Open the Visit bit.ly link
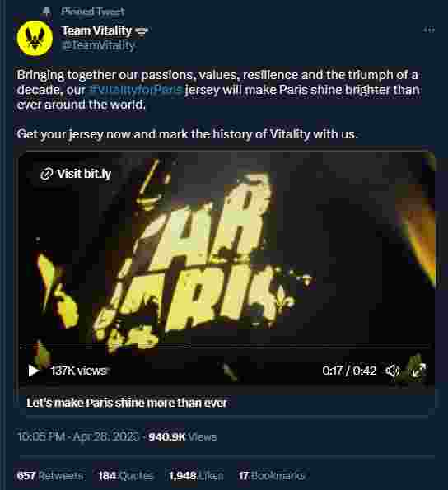This screenshot has height=490, width=448. (76, 174)
